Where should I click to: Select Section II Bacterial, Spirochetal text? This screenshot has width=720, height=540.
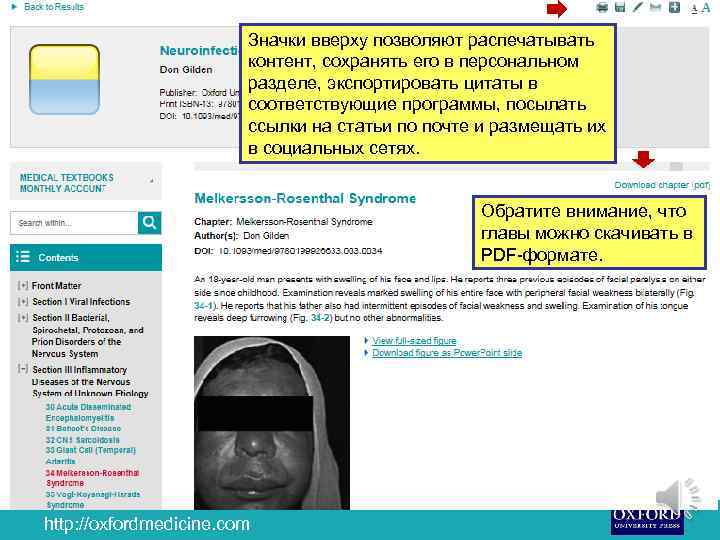pos(87,336)
